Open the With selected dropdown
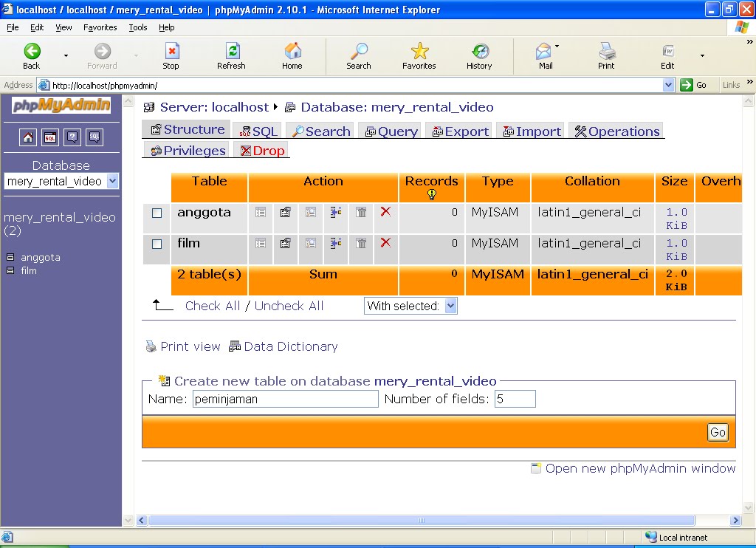 (410, 306)
